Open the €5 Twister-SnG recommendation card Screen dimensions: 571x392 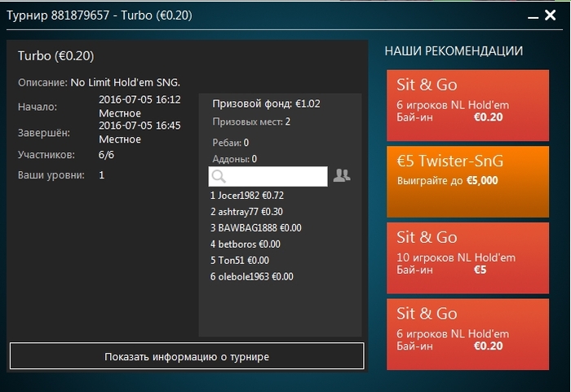click(467, 182)
